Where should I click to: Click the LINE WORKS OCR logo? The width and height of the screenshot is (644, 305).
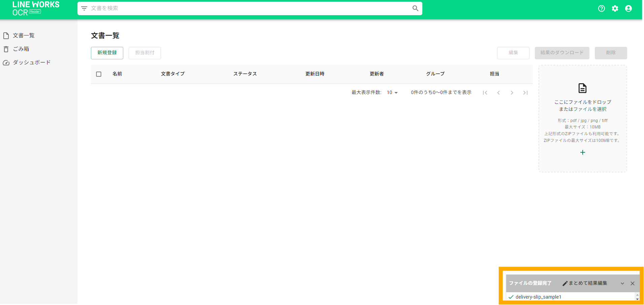[x=36, y=9]
